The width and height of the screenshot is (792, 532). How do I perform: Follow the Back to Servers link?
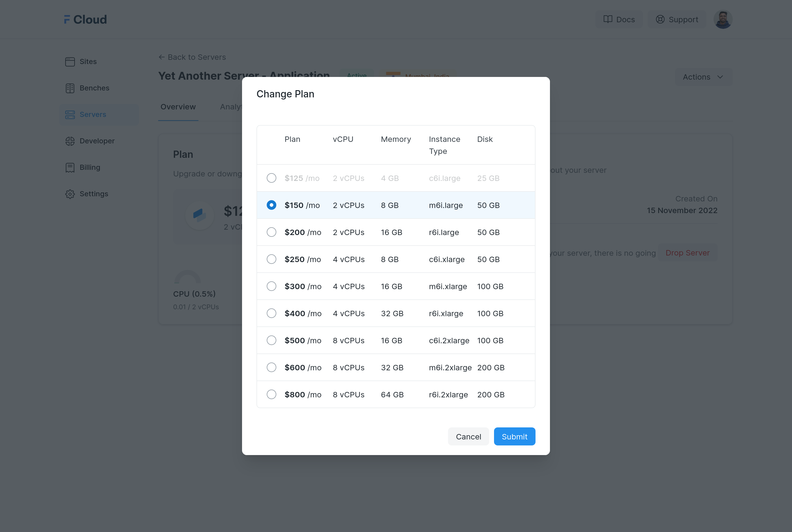(x=192, y=57)
